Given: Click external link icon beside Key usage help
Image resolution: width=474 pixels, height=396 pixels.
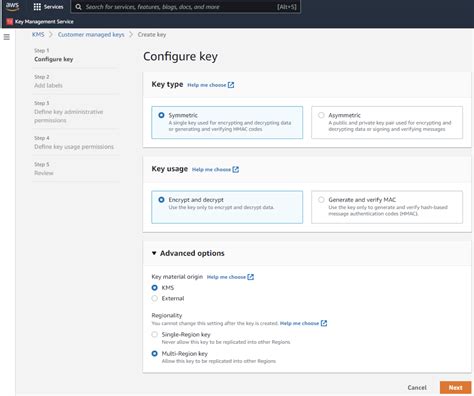Looking at the screenshot, I should click(236, 169).
